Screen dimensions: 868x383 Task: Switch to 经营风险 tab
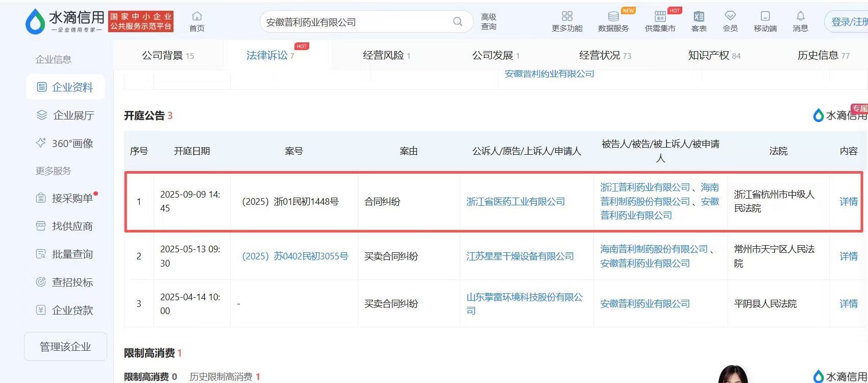386,55
